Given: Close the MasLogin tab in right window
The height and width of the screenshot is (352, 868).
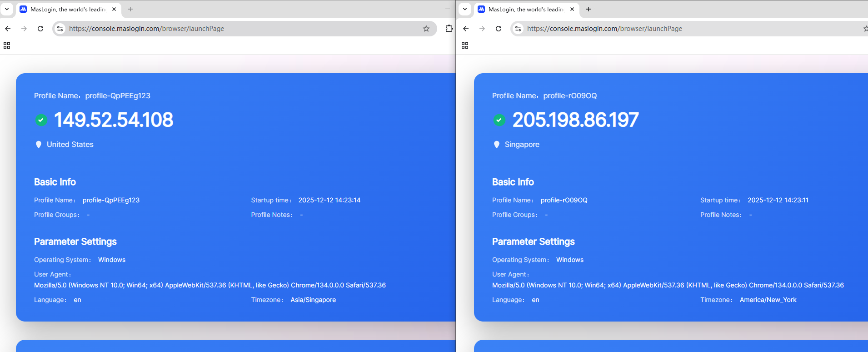Looking at the screenshot, I should pos(572,9).
